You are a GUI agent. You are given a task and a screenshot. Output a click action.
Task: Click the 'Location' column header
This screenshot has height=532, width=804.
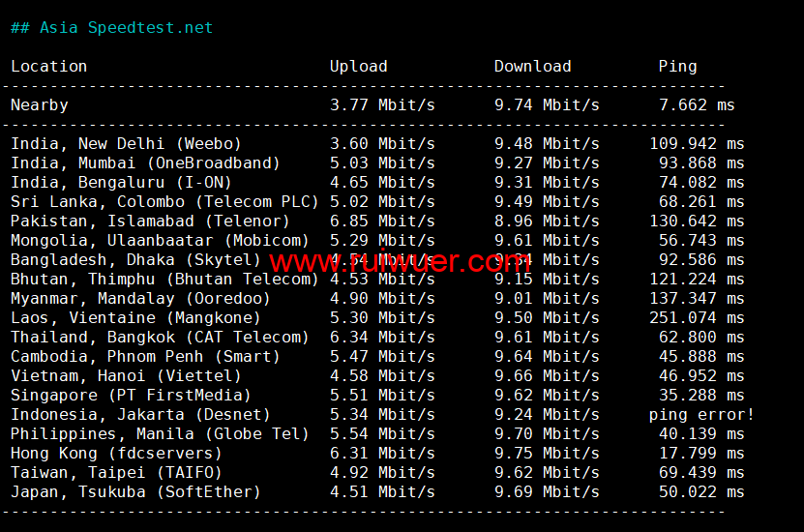(48, 66)
